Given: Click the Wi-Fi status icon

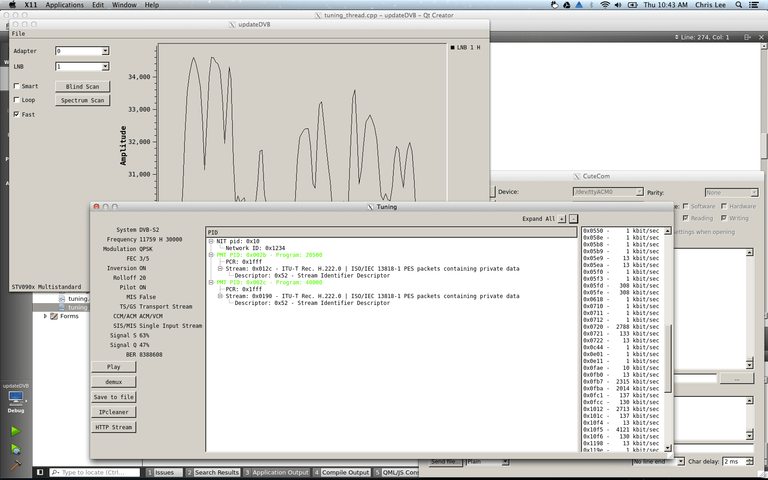Looking at the screenshot, I should pos(605,5).
